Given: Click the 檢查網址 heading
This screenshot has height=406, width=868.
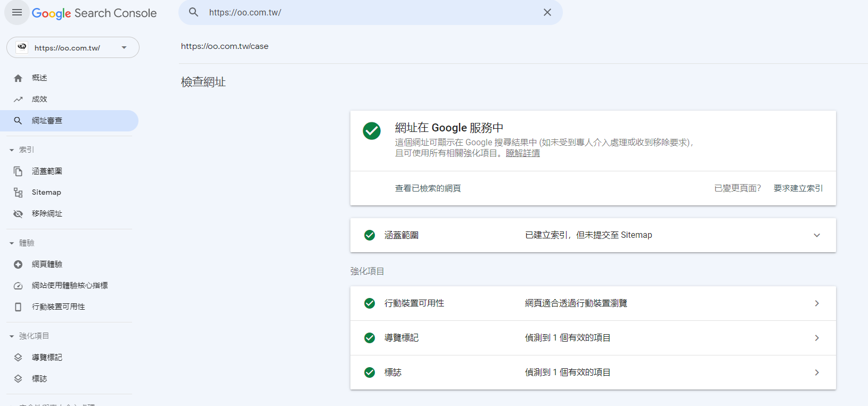Looking at the screenshot, I should (203, 82).
